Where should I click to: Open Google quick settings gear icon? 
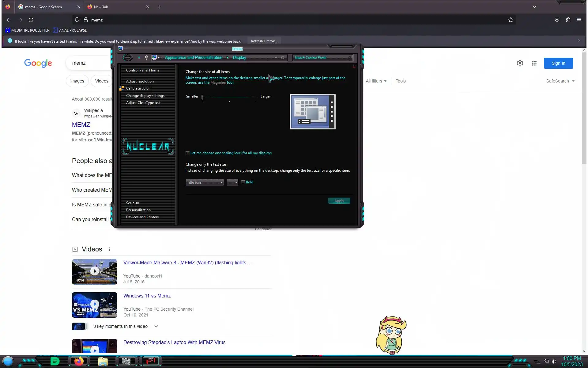pyautogui.click(x=520, y=63)
